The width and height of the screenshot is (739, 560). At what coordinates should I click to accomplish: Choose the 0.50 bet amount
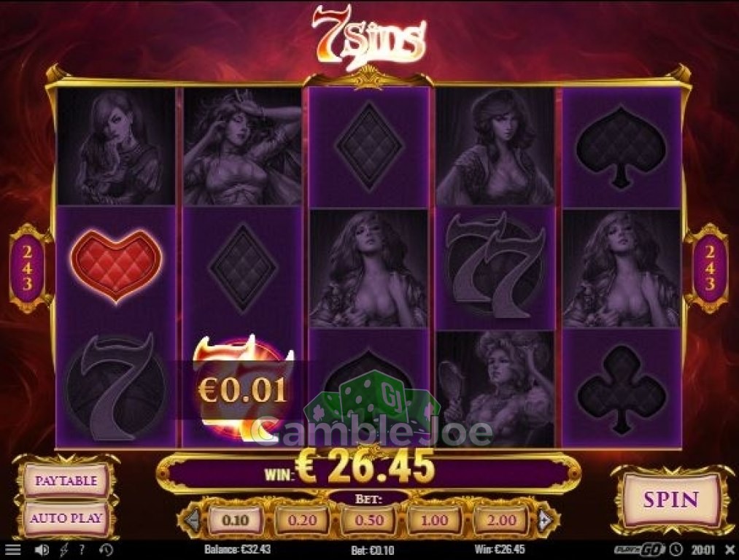[368, 521]
